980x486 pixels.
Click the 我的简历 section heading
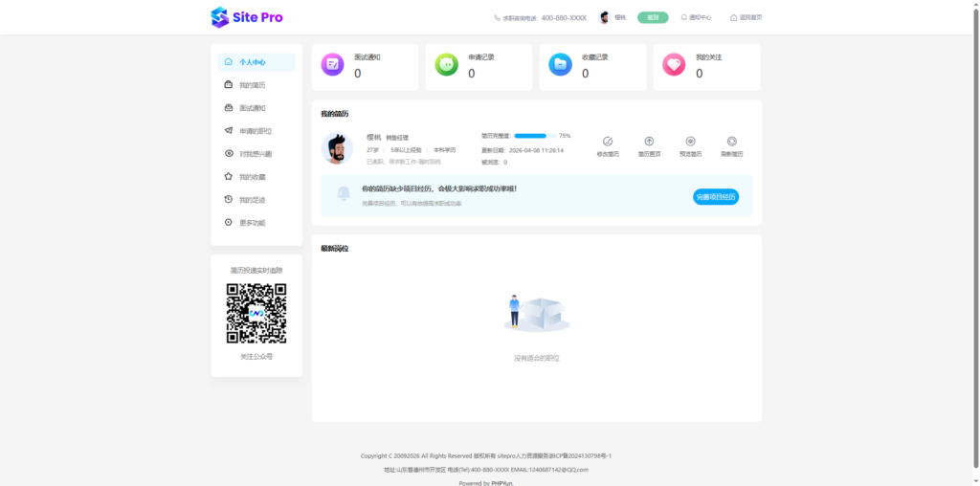pos(334,114)
